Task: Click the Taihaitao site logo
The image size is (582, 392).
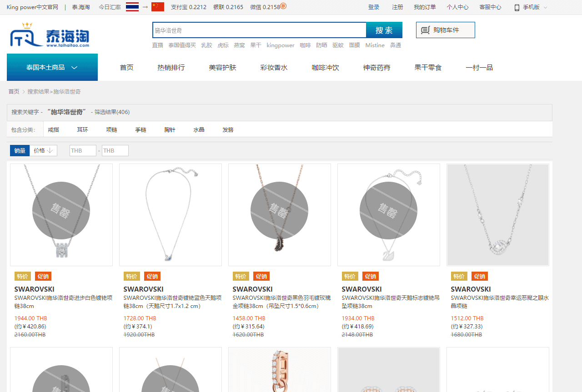Action: coord(50,35)
